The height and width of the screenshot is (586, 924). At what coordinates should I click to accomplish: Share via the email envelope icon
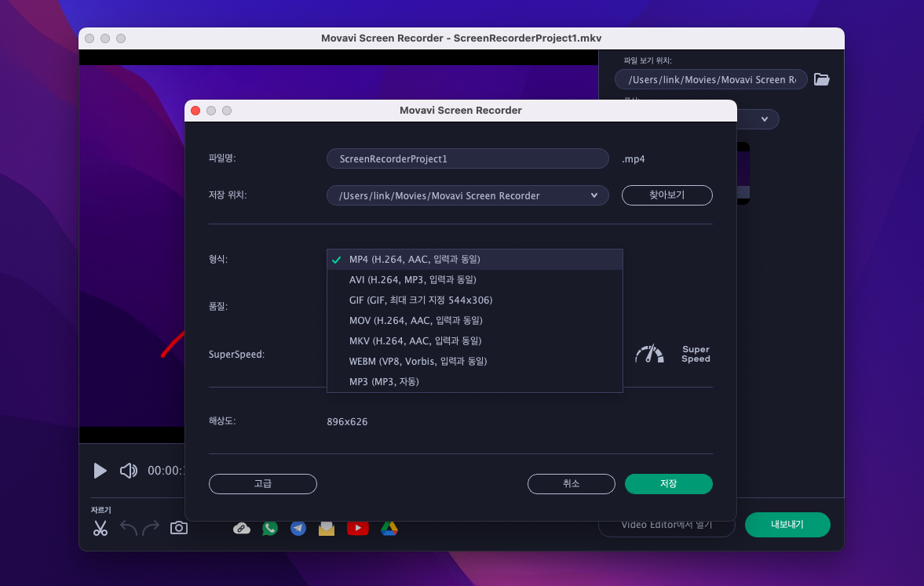(327, 528)
